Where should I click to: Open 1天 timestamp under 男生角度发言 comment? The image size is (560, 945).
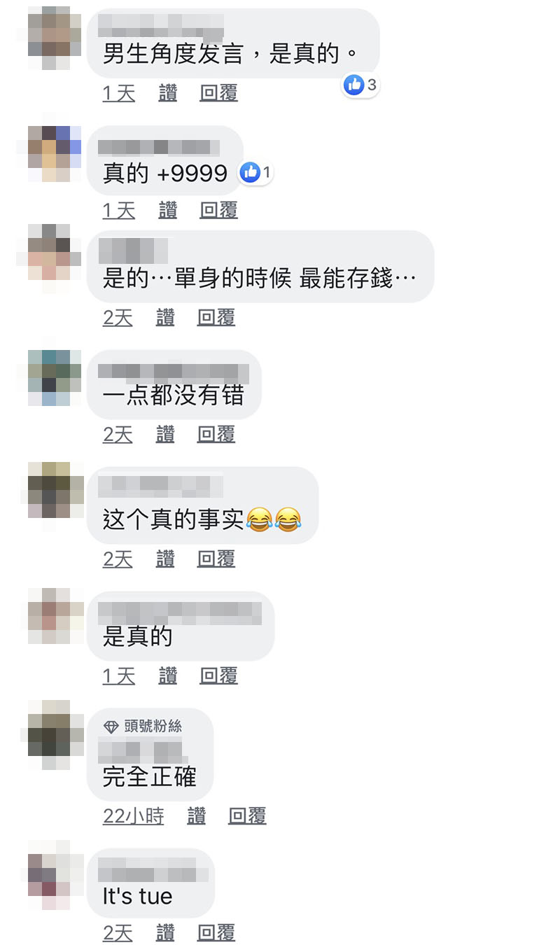(x=119, y=93)
